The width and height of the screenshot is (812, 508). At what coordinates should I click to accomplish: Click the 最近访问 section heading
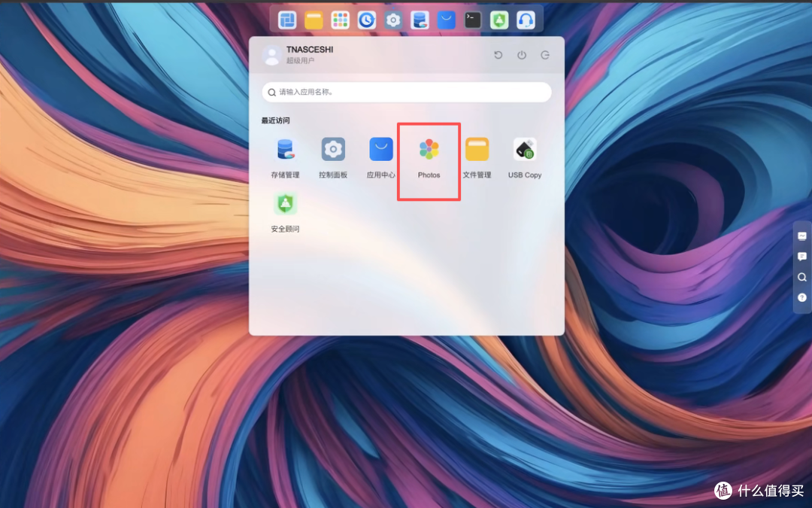click(x=275, y=120)
